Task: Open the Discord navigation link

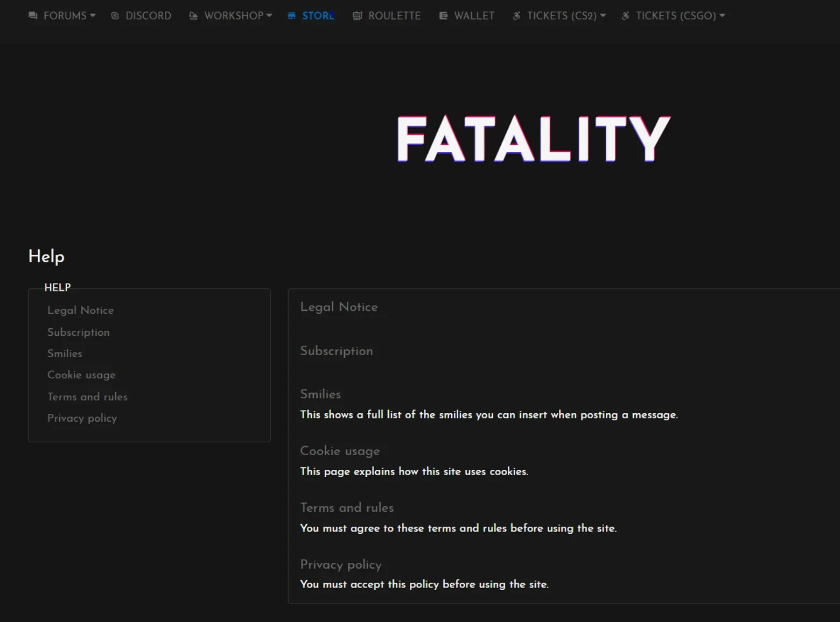Action: [x=149, y=16]
